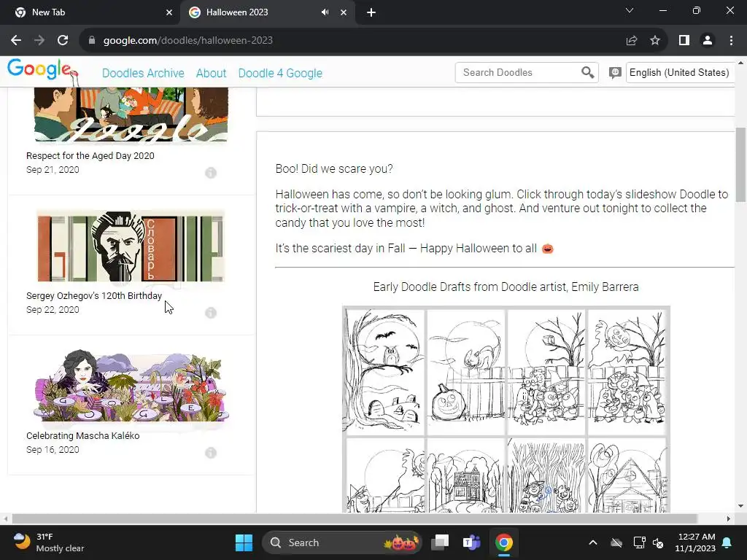Open the English (United States) language dropdown
Viewport: 747px width, 560px height.
pyautogui.click(x=680, y=72)
